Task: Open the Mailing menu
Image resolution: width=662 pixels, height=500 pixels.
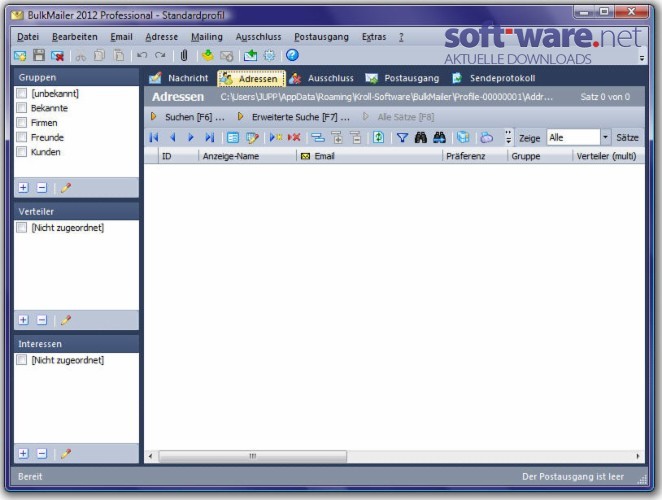Action: pyautogui.click(x=207, y=37)
